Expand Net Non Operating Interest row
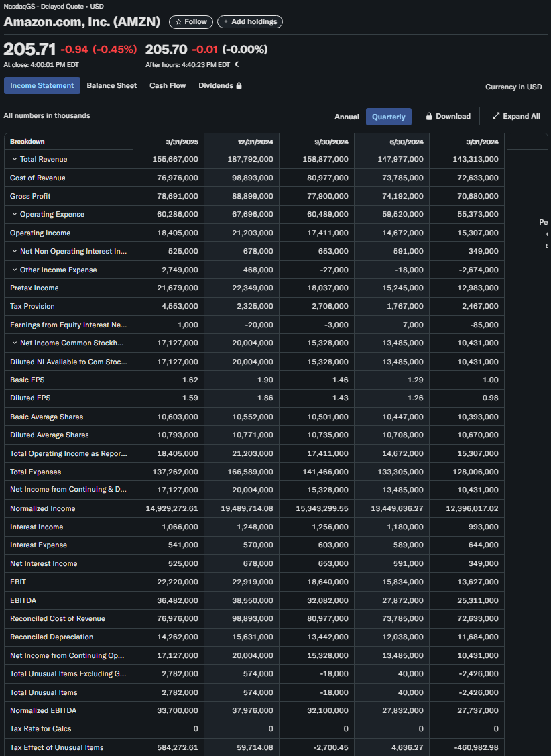The image size is (551, 756). 15,251
